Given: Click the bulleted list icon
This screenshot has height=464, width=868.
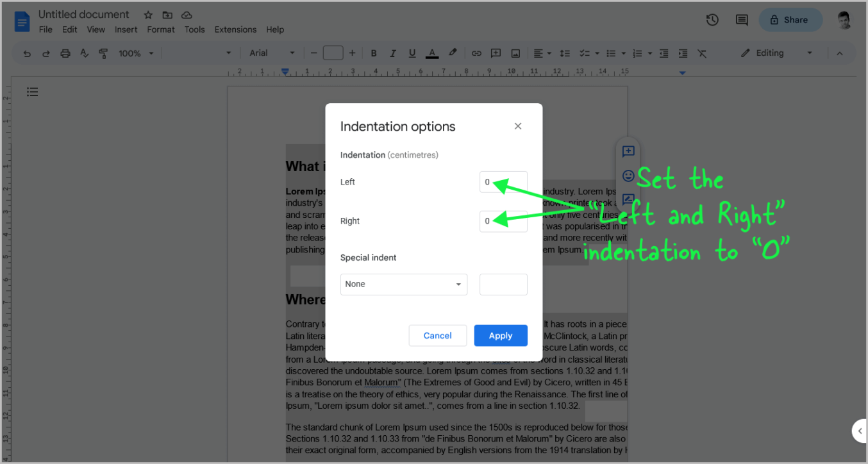Looking at the screenshot, I should coord(611,53).
